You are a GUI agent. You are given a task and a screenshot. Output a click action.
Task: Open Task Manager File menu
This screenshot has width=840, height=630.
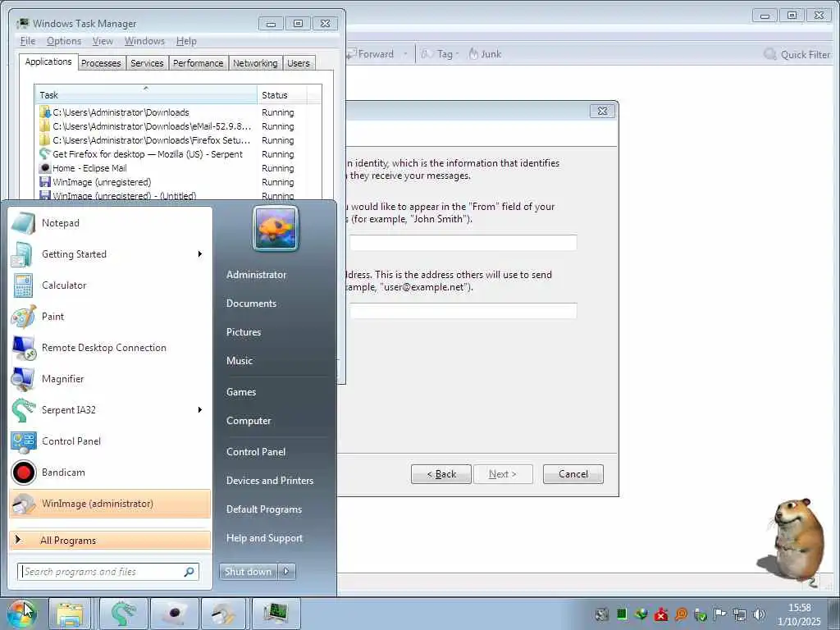point(28,41)
